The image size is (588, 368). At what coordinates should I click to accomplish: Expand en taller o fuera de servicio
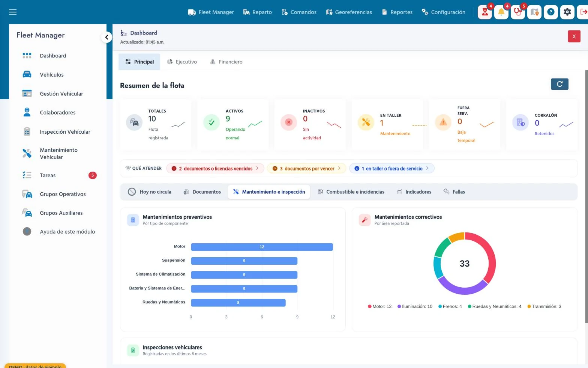click(391, 169)
